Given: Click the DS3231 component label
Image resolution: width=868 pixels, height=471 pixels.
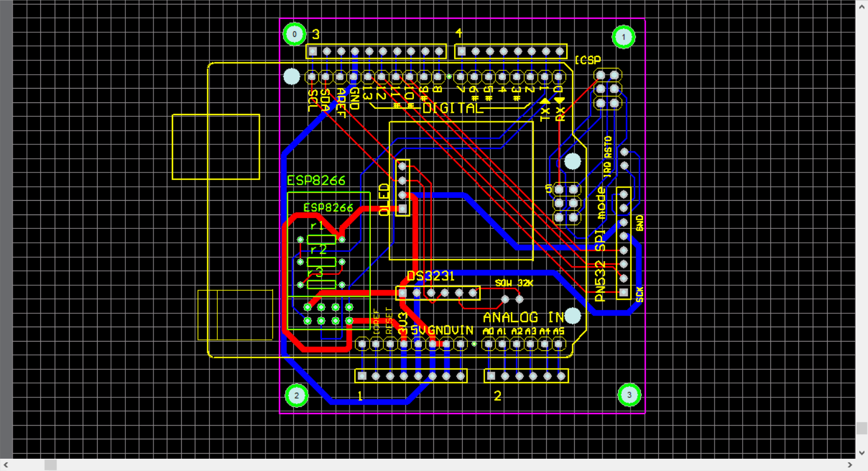Looking at the screenshot, I should tap(431, 276).
